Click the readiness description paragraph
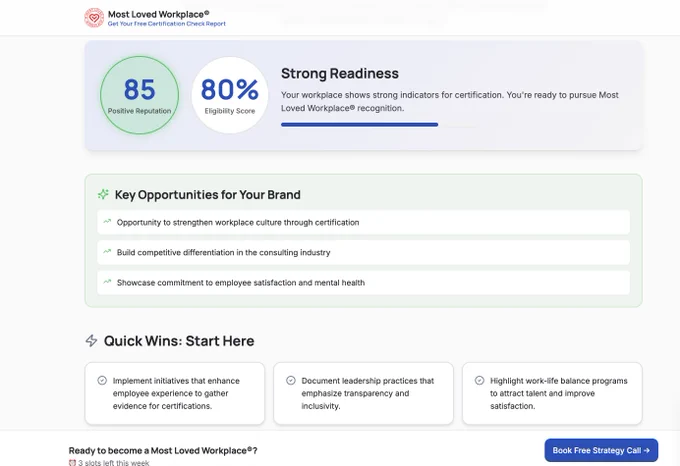Image resolution: width=680 pixels, height=466 pixels. pyautogui.click(x=450, y=101)
